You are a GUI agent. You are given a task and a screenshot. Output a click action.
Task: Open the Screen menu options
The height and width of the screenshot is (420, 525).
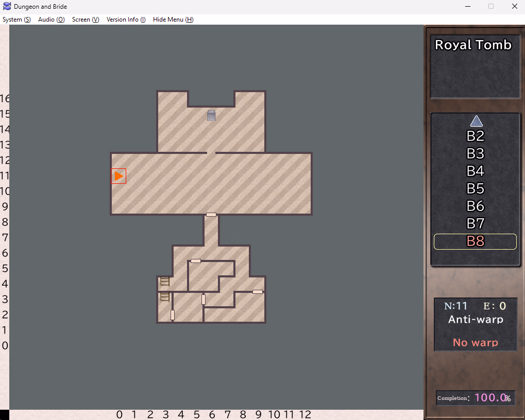coord(86,20)
